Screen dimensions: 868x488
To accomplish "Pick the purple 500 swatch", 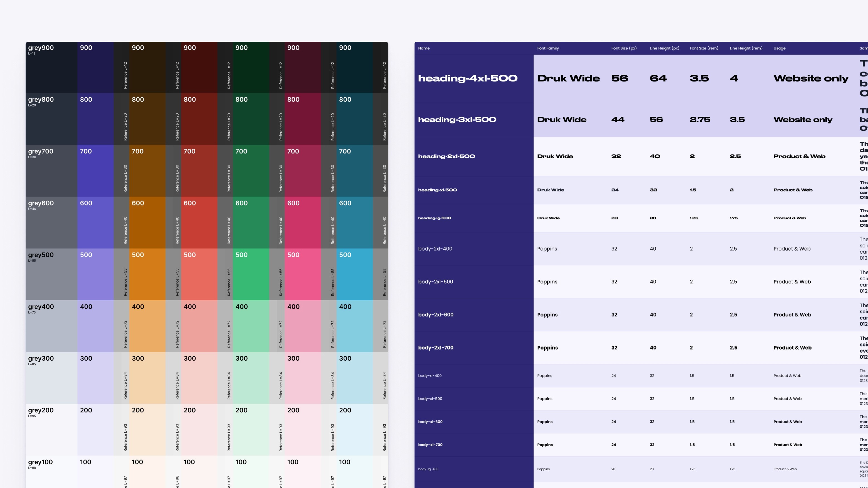I will [96, 274].
